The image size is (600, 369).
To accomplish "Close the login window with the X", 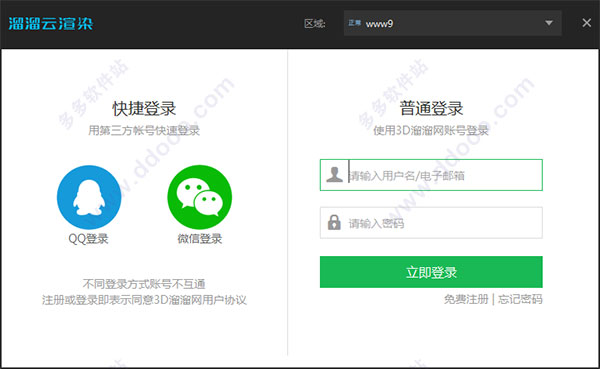I will coord(587,23).
